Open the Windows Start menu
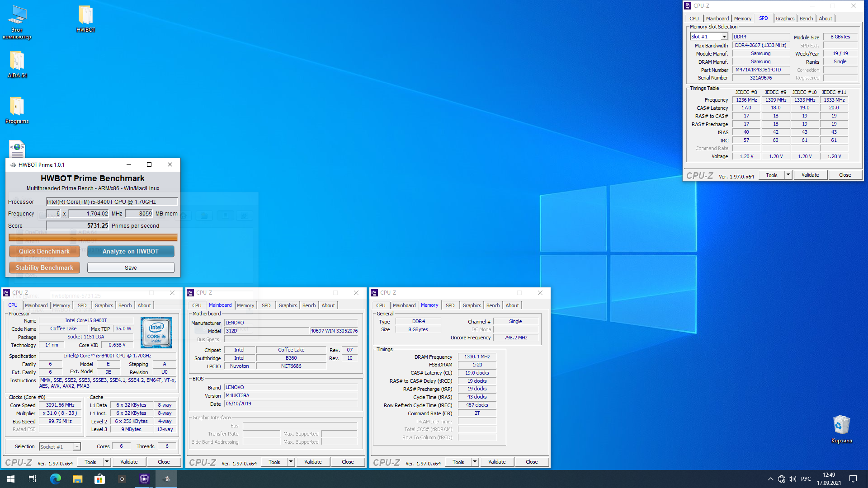The image size is (868, 488). point(11,479)
